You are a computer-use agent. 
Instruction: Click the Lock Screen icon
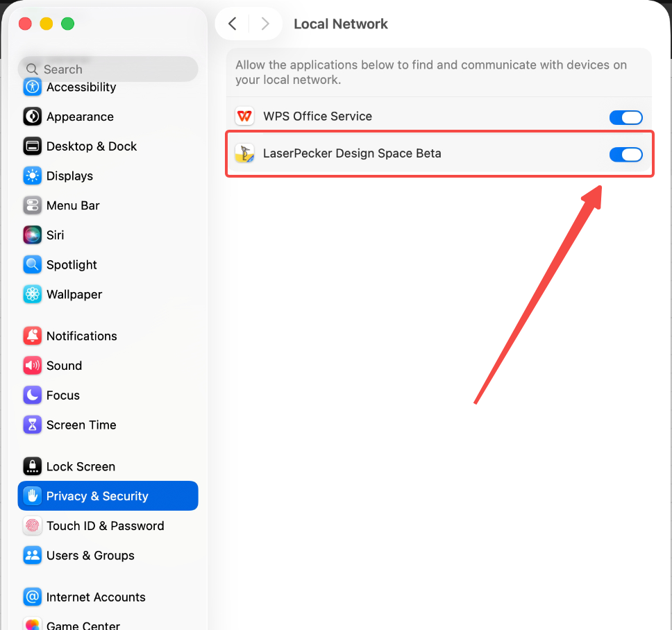tap(32, 466)
